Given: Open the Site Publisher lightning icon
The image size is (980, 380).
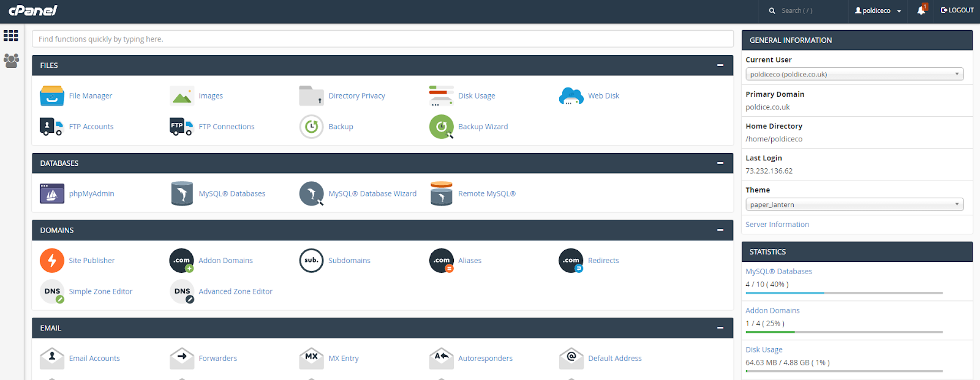Looking at the screenshot, I should point(52,260).
